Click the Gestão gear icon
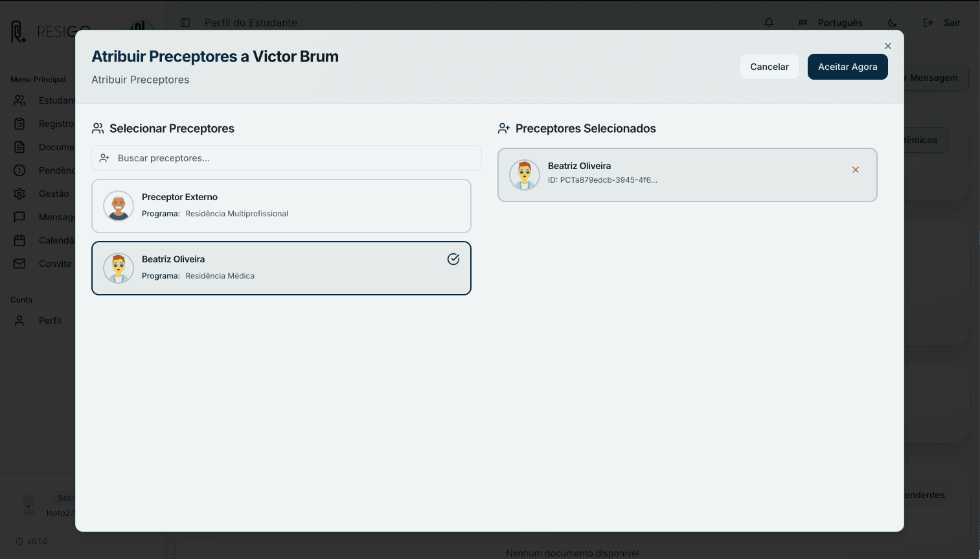The width and height of the screenshot is (980, 559). point(19,194)
